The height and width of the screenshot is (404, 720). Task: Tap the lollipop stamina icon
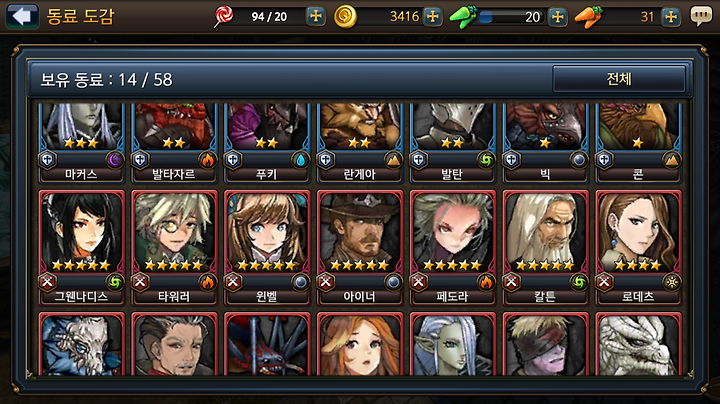[224, 16]
